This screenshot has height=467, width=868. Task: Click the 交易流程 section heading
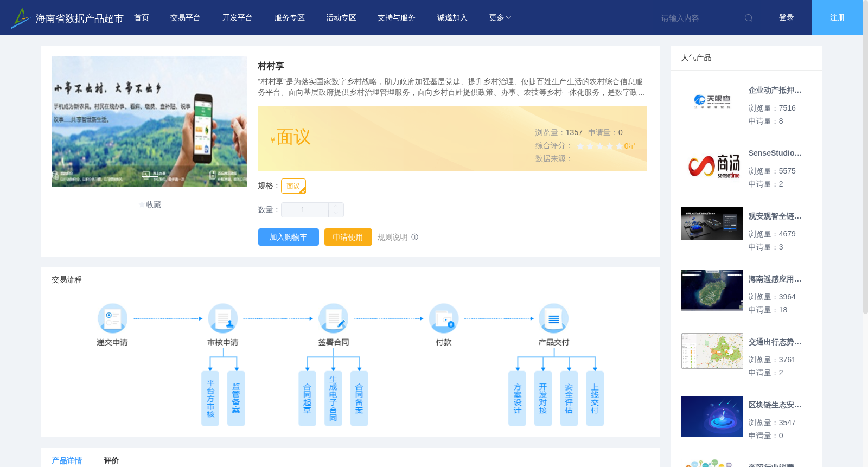67,280
